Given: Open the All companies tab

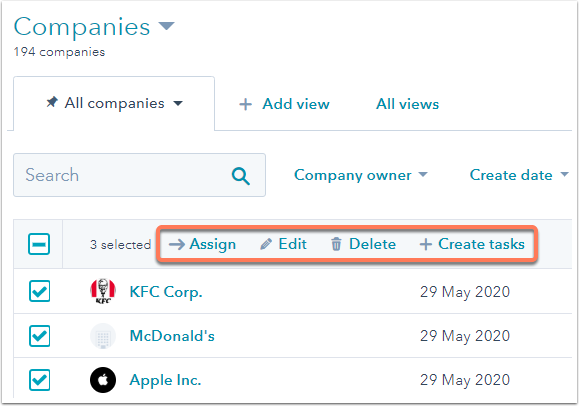Looking at the screenshot, I should point(114,103).
